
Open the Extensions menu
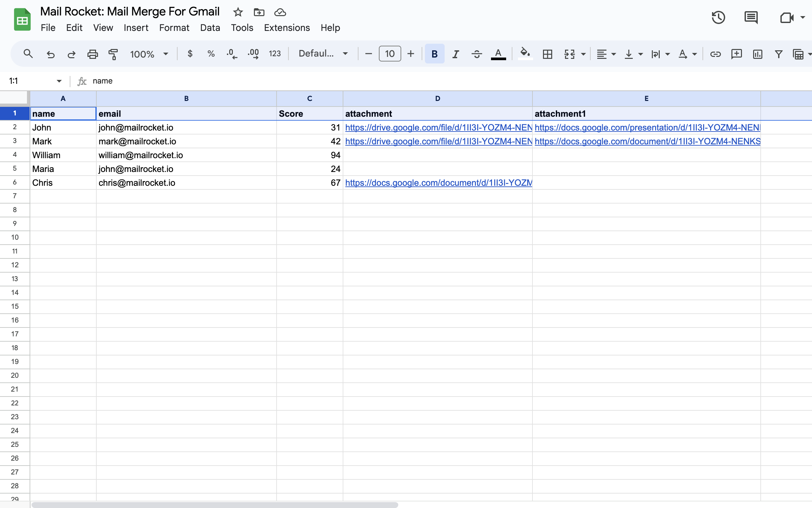286,28
